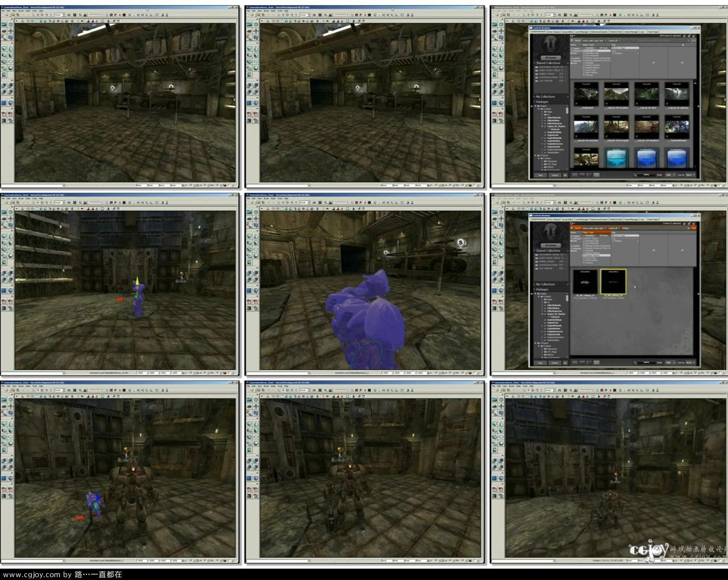Choose Cone brush builder in top-left editor toolbox
The image size is (728, 580).
click(11, 48)
